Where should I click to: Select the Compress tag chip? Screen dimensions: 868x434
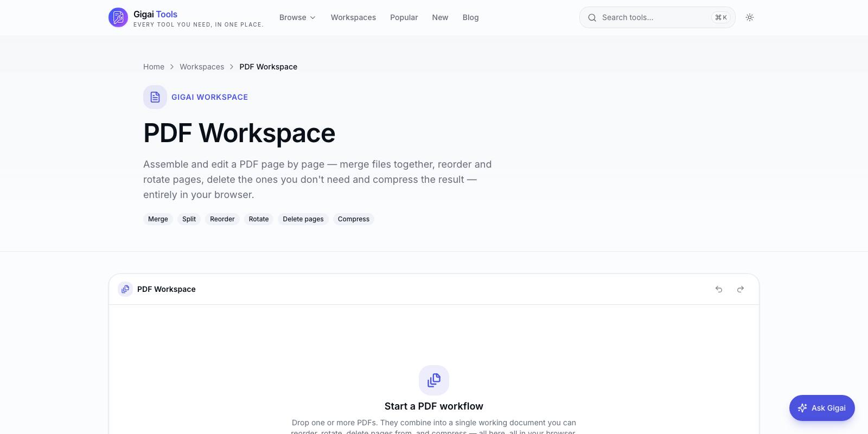353,219
